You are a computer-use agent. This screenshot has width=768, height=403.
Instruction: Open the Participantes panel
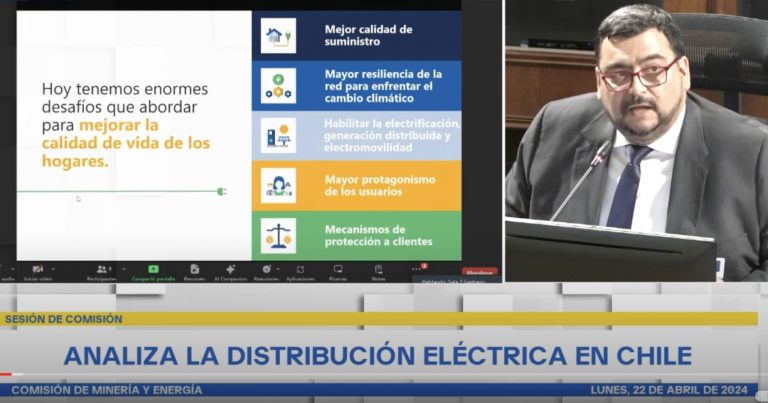(102, 269)
